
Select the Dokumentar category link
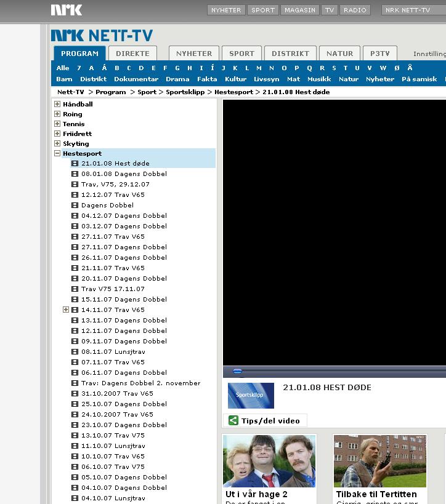[x=136, y=79]
